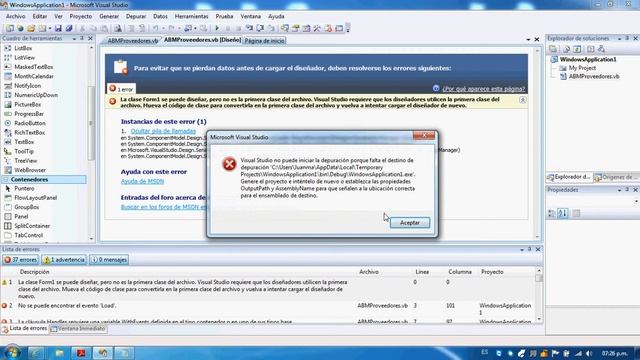Viewport: 640px width, 360px height.
Task: Click the Find in Files binoculars icon
Action: pyautogui.click(x=118, y=28)
